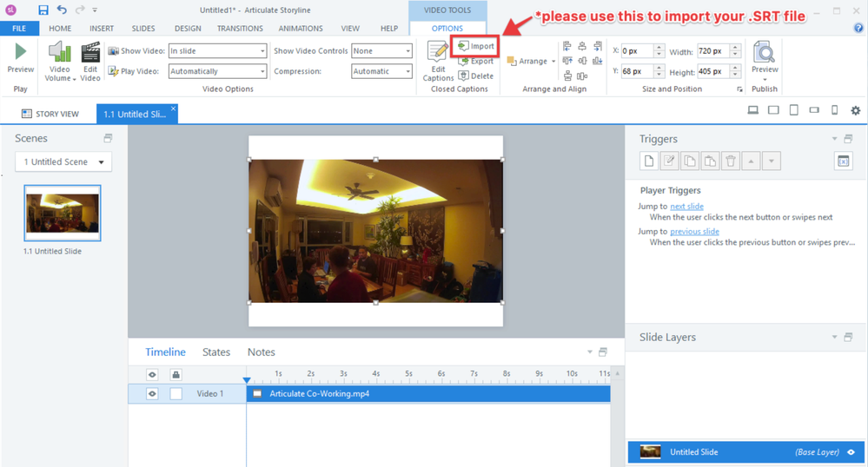Toggle lock for all timeline objects
The width and height of the screenshot is (868, 467).
click(176, 375)
